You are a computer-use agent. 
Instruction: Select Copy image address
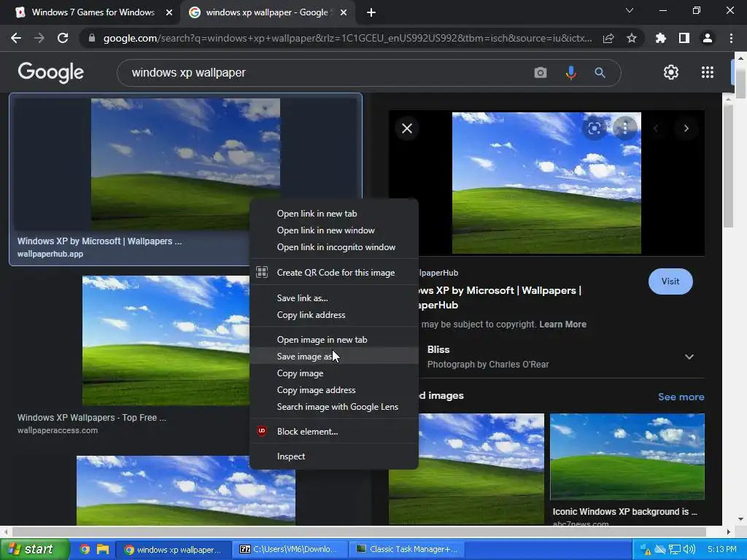coord(334,390)
